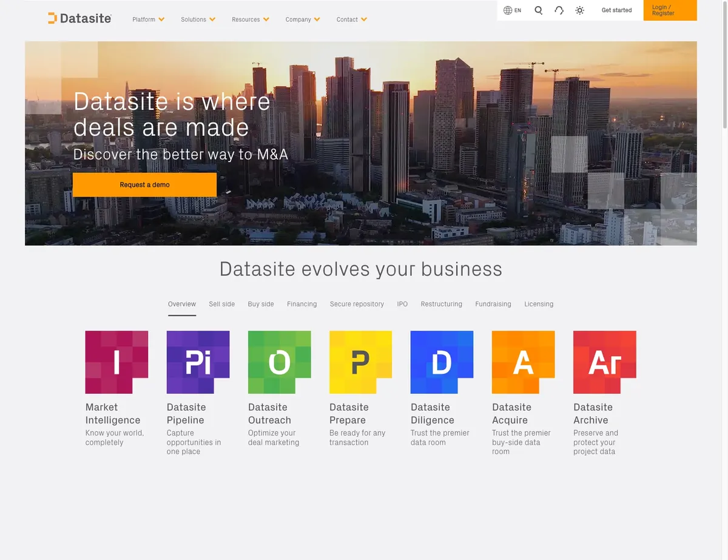This screenshot has height=560, width=728.
Task: Select the Restructuring tab
Action: pyautogui.click(x=442, y=304)
